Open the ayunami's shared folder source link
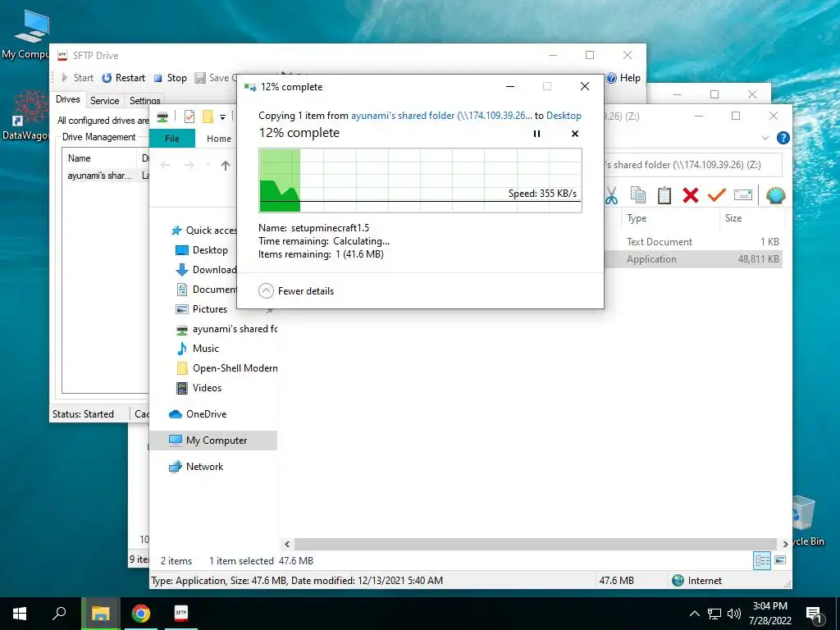 pyautogui.click(x=441, y=116)
